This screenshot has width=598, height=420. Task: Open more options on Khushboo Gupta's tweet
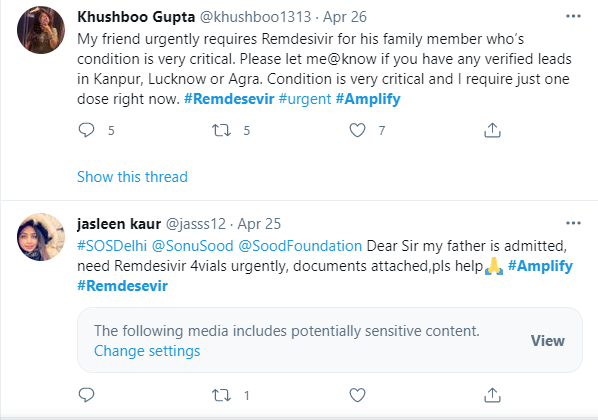(x=573, y=16)
